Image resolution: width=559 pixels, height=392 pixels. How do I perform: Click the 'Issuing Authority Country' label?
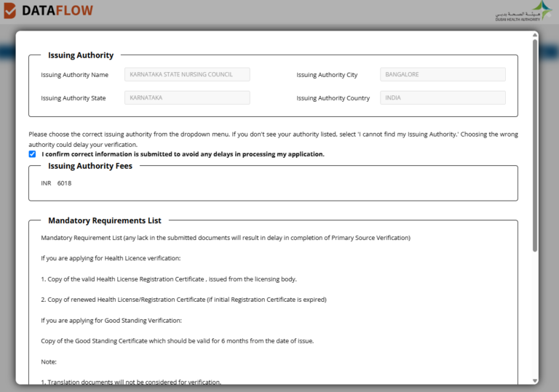point(333,98)
